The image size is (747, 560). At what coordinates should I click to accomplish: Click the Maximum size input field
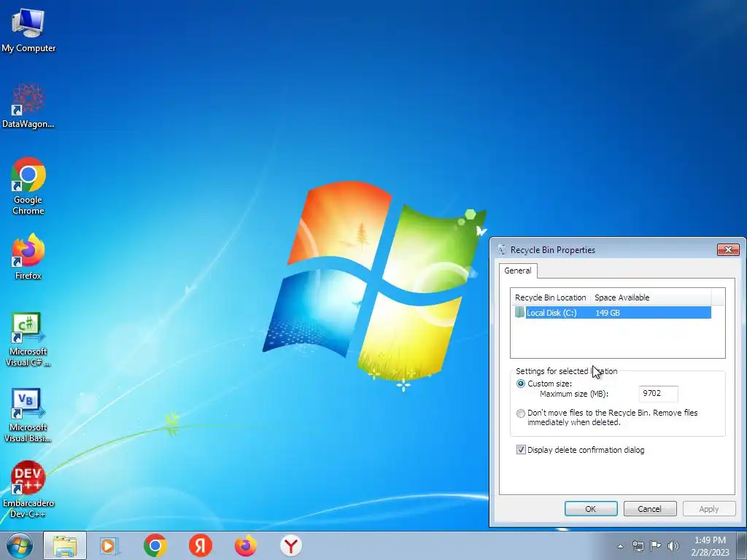tap(658, 393)
